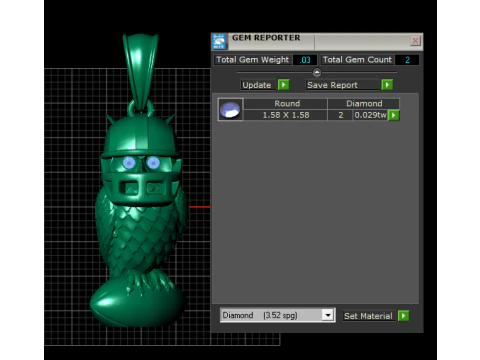Click the green arrow beside 0.029tw
The width and height of the screenshot is (480, 360).
click(394, 115)
